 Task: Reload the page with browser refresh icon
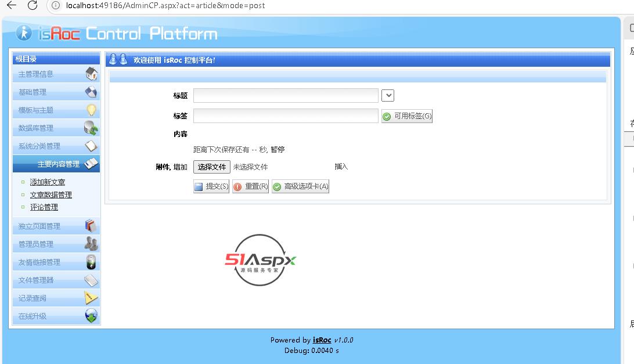[33, 5]
